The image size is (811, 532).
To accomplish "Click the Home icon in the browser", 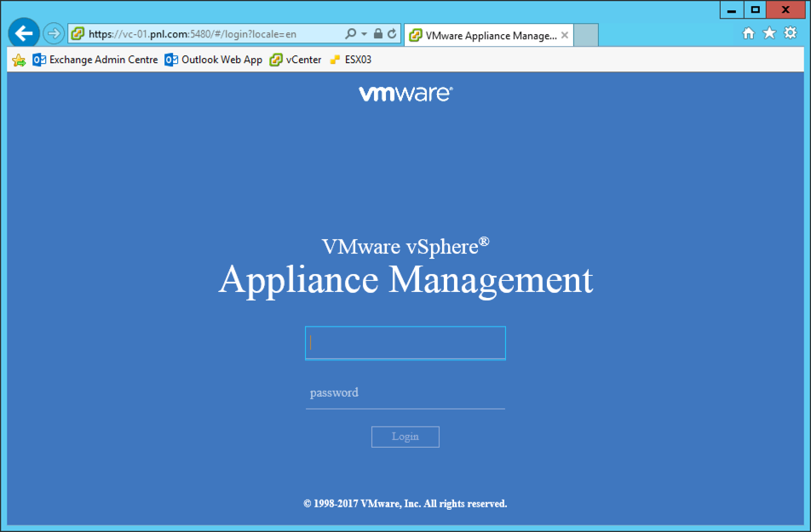I will click(749, 33).
